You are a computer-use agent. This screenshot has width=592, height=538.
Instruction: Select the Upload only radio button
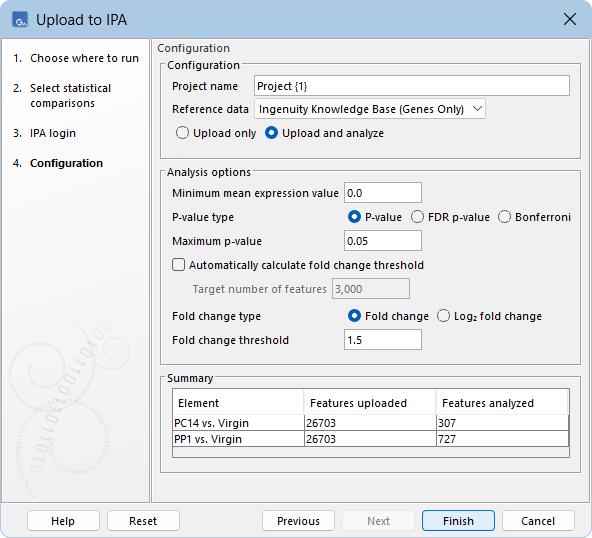(x=182, y=133)
